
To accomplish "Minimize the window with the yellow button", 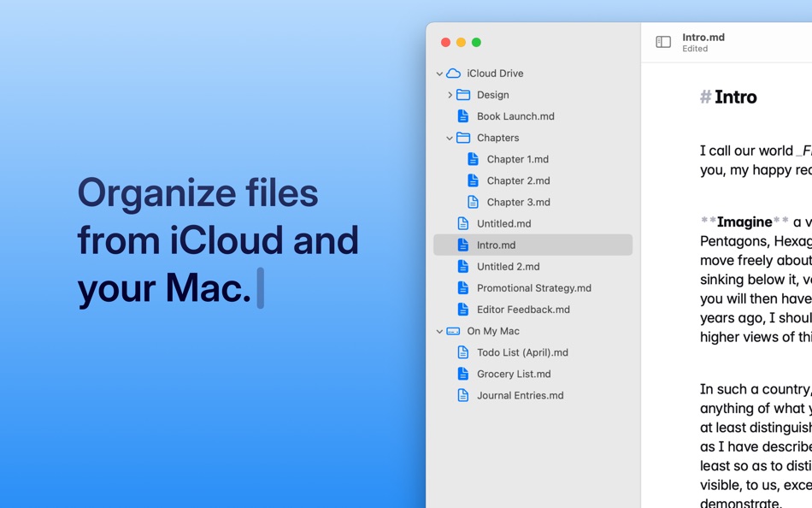I will coord(461,43).
